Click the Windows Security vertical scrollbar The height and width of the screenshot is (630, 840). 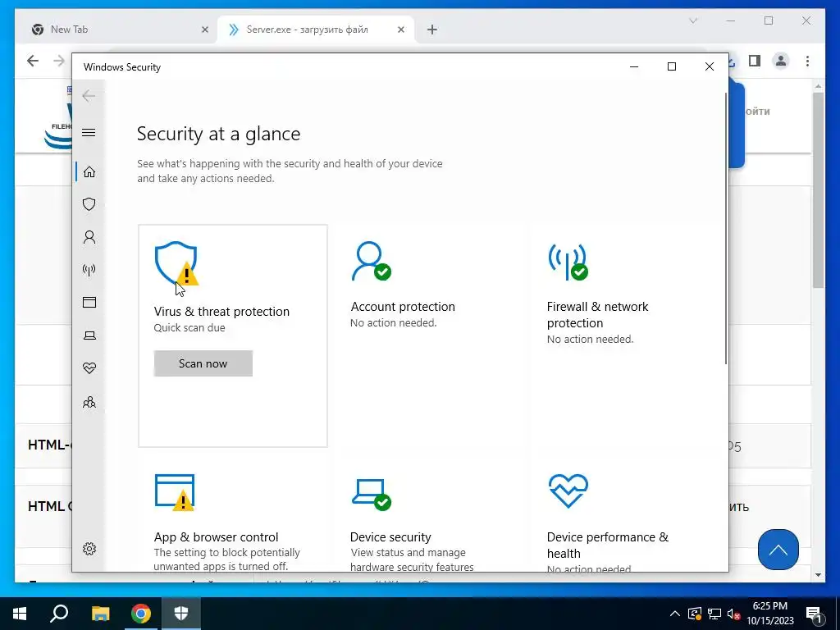[x=726, y=228]
